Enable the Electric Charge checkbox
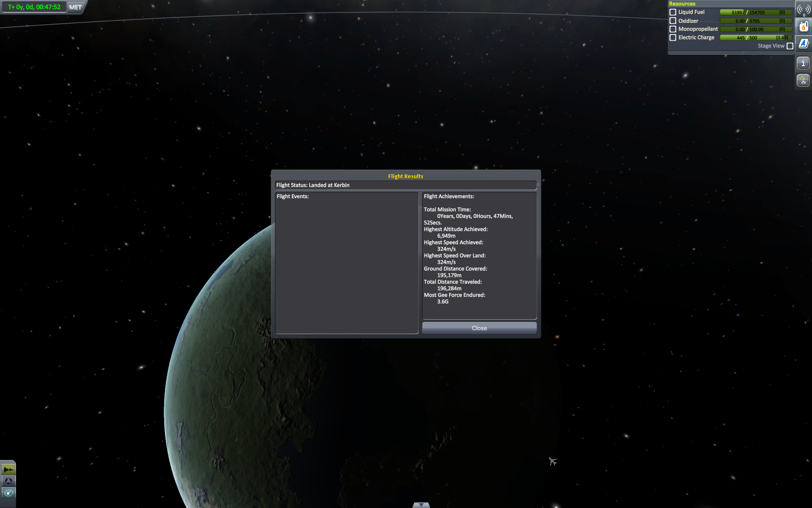The width and height of the screenshot is (812, 508). point(673,38)
